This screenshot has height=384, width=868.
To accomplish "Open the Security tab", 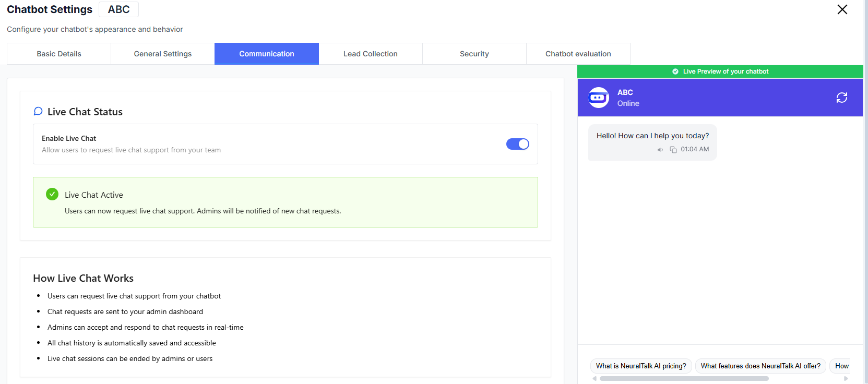I will point(474,54).
